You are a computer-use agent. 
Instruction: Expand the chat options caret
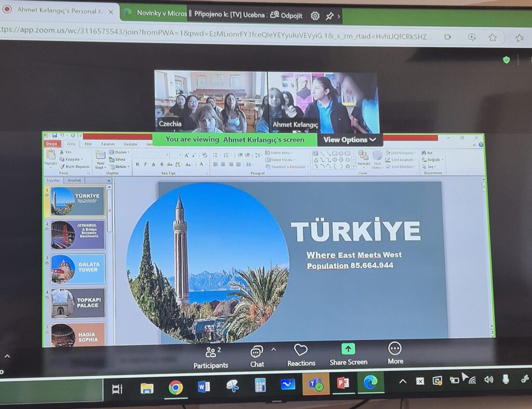click(274, 349)
